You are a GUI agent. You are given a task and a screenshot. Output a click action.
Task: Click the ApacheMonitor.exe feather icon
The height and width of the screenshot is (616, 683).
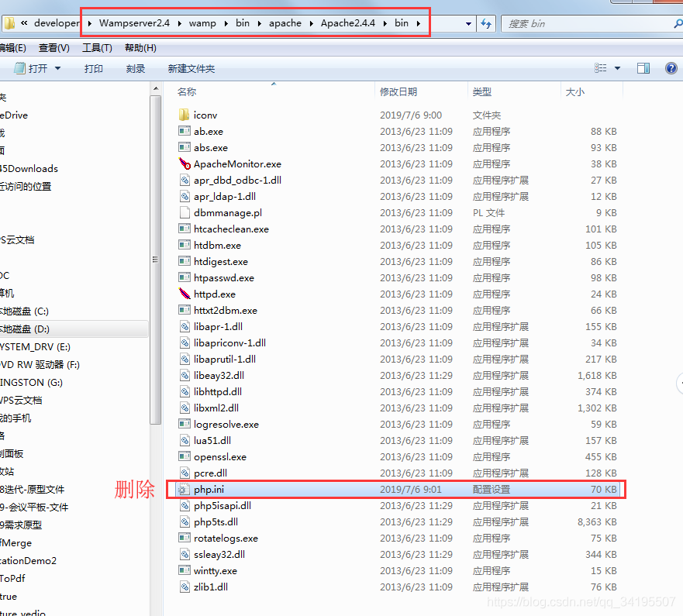pos(185,163)
